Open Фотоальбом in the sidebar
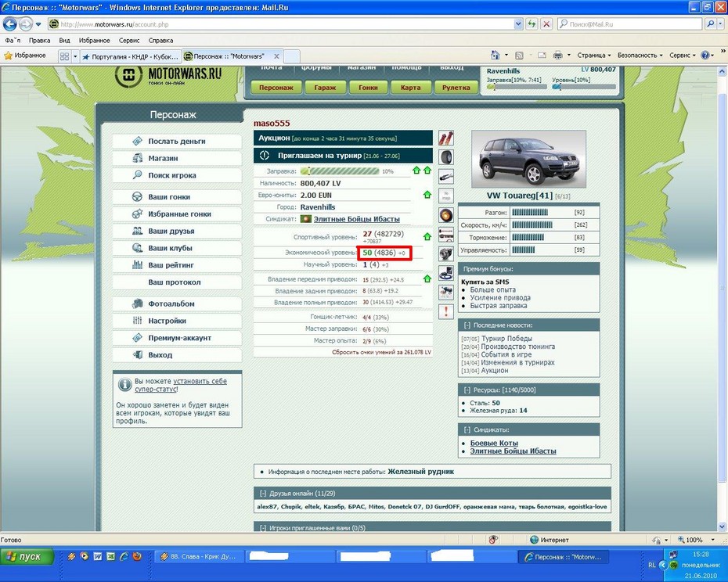Screen dimensions: 728x582 tap(177, 304)
